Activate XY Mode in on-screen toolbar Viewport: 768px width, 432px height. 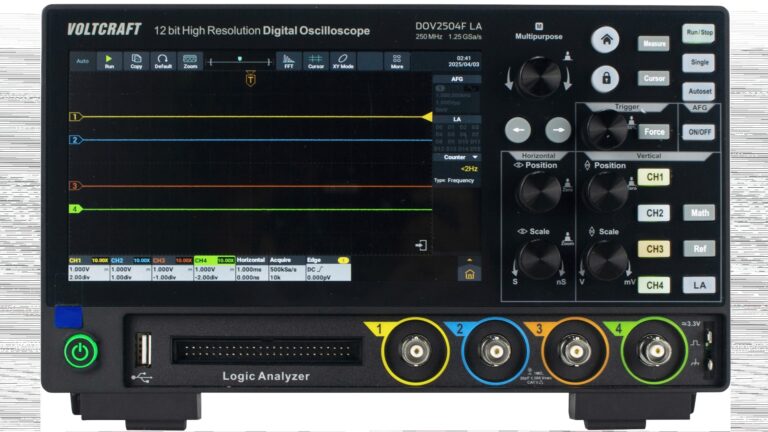343,61
